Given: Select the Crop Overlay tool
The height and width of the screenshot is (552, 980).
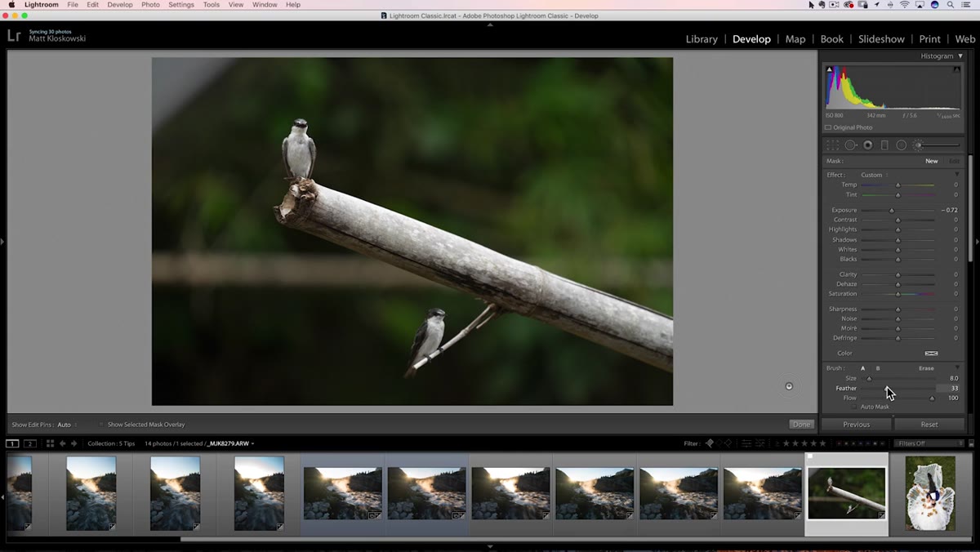Looking at the screenshot, I should (832, 145).
